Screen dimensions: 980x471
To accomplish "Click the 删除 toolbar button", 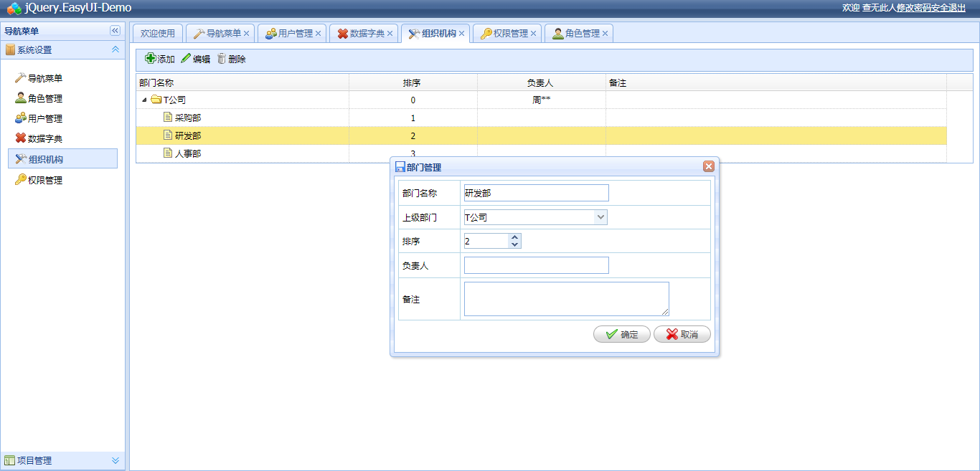I will (x=231, y=59).
